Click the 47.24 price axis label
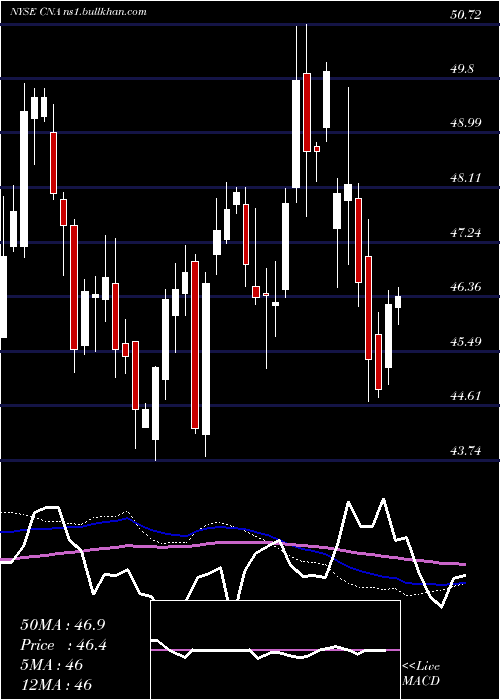500x700 pixels. (466, 233)
